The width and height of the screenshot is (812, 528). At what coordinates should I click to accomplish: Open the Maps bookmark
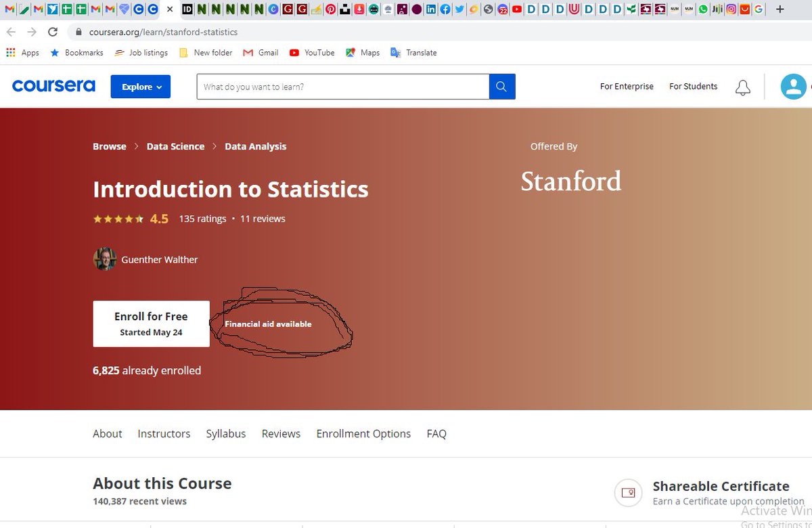pyautogui.click(x=363, y=52)
